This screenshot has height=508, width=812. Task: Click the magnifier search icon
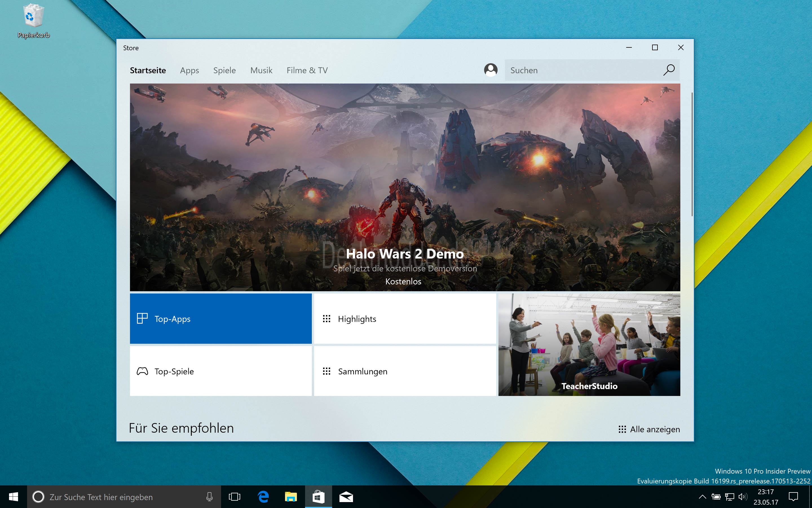[x=669, y=70]
